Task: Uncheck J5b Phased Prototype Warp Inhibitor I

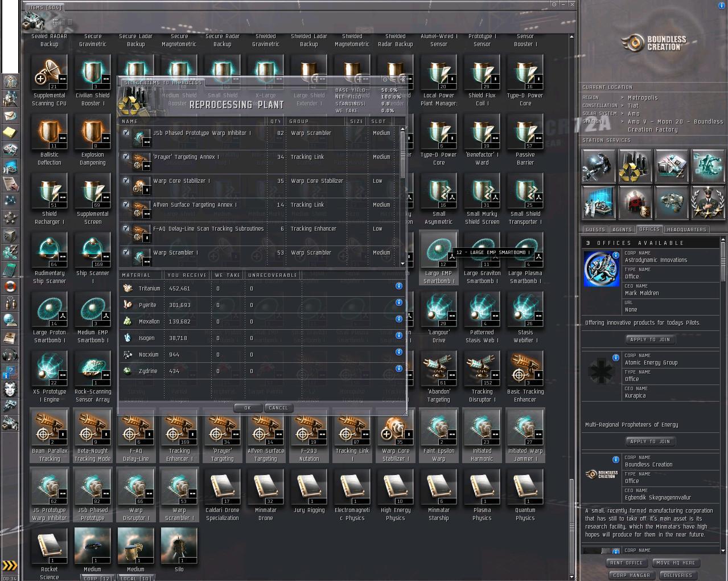Action: tap(126, 132)
